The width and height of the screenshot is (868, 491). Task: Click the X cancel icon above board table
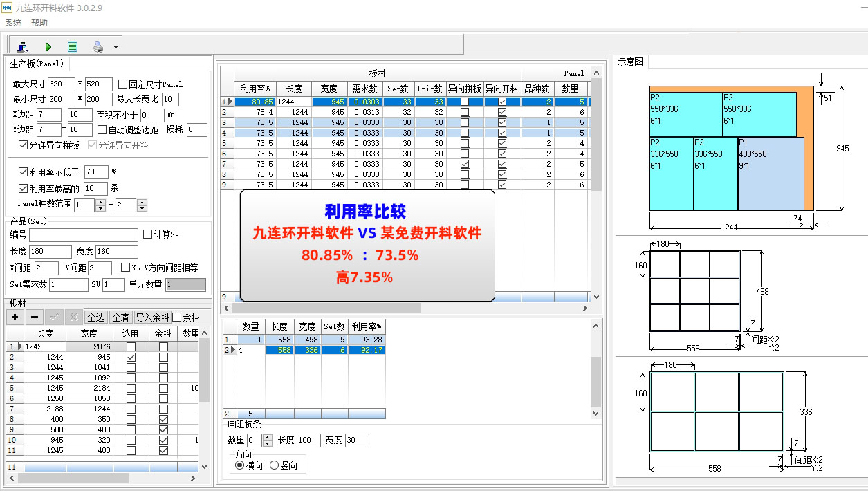pyautogui.click(x=73, y=317)
